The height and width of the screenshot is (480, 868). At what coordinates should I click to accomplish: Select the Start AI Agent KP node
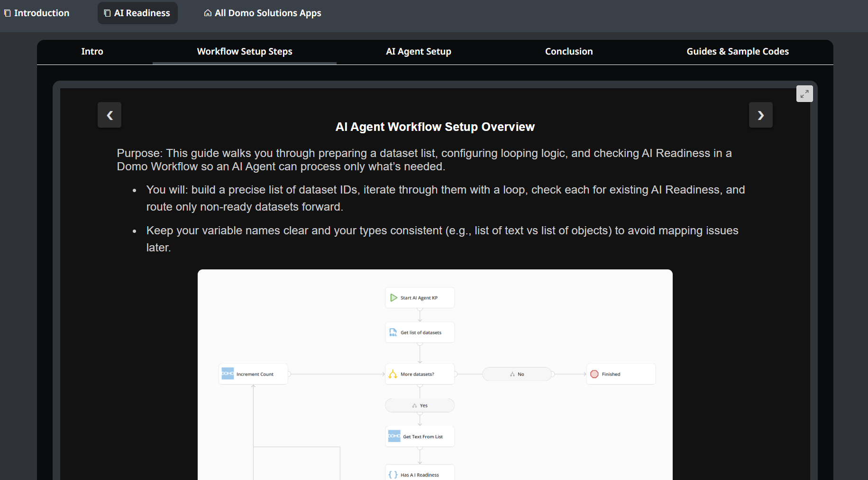[420, 297]
